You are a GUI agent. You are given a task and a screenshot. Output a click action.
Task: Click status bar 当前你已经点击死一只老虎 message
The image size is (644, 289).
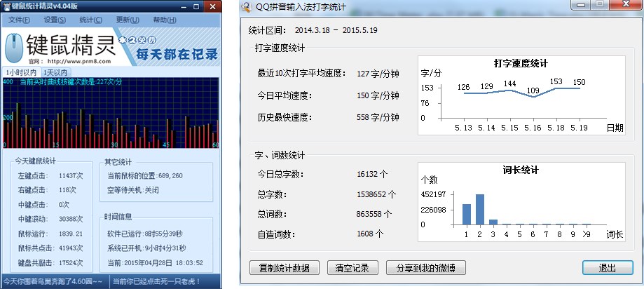point(156,281)
